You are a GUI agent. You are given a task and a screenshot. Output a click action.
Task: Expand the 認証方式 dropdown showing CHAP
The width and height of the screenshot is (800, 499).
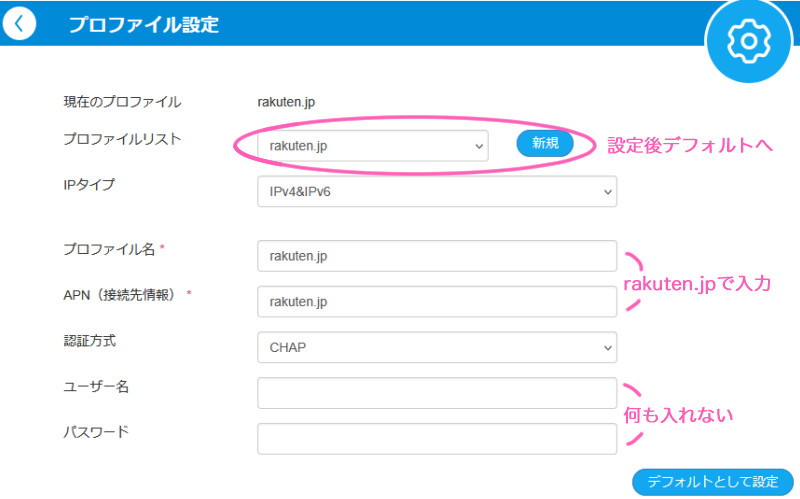(436, 347)
